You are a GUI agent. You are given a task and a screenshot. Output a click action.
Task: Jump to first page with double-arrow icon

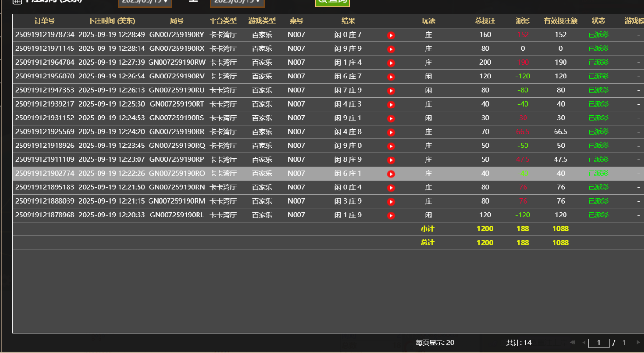coord(573,343)
